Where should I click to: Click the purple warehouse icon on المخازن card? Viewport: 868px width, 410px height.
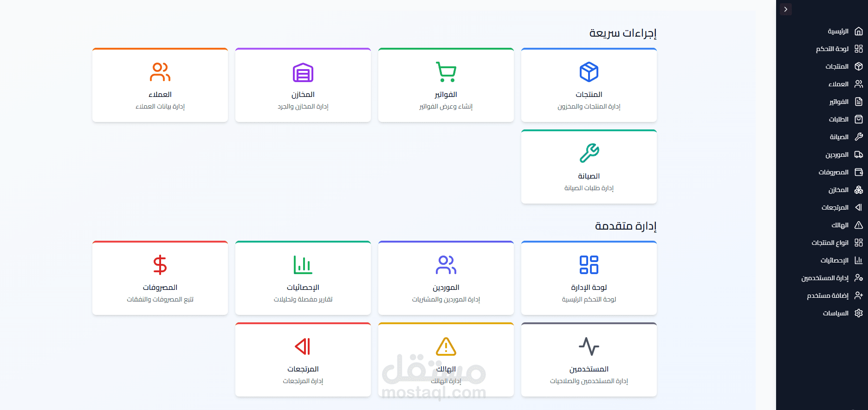[303, 72]
